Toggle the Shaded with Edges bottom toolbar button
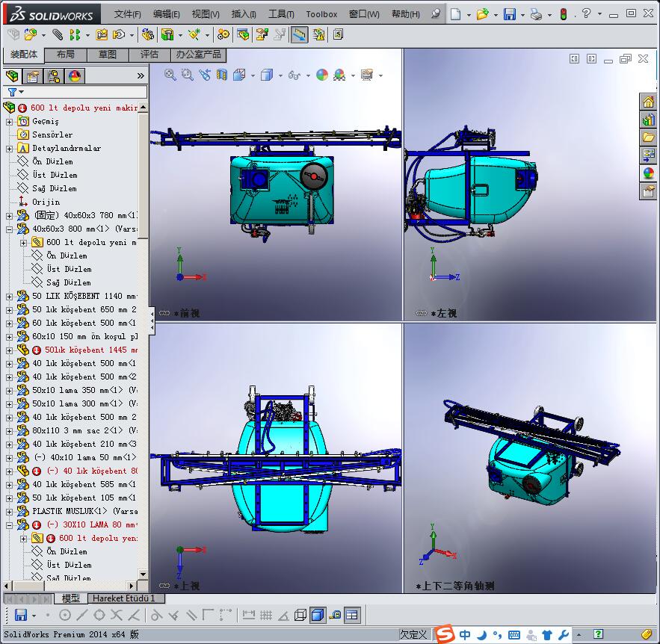The width and height of the screenshot is (660, 644). pos(318,615)
